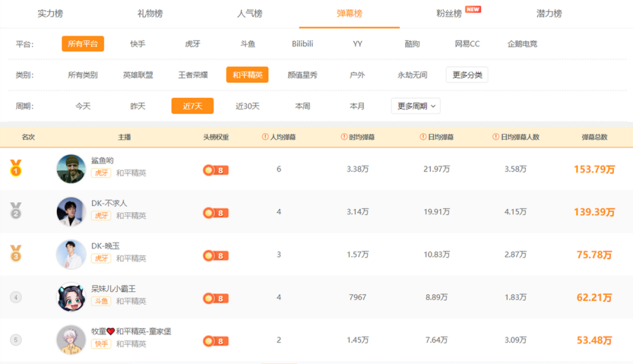Choose the 颜值星秀 category
633x364 pixels.
coord(303,75)
